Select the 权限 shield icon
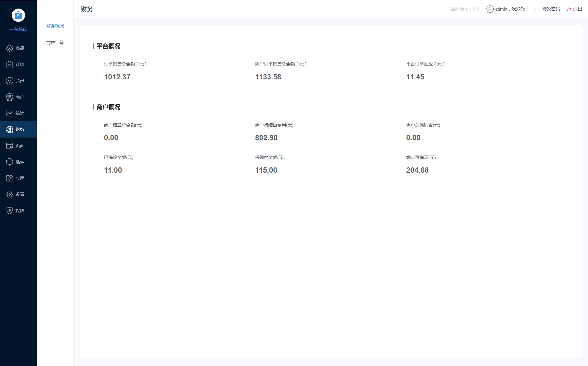Image resolution: width=588 pixels, height=366 pixels. pos(9,210)
